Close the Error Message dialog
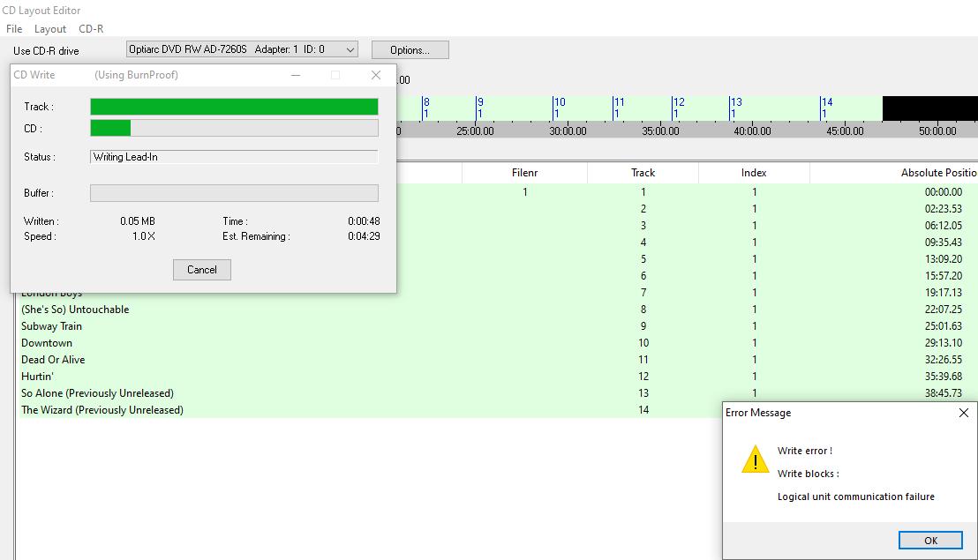This screenshot has height=560, width=978. pyautogui.click(x=963, y=413)
